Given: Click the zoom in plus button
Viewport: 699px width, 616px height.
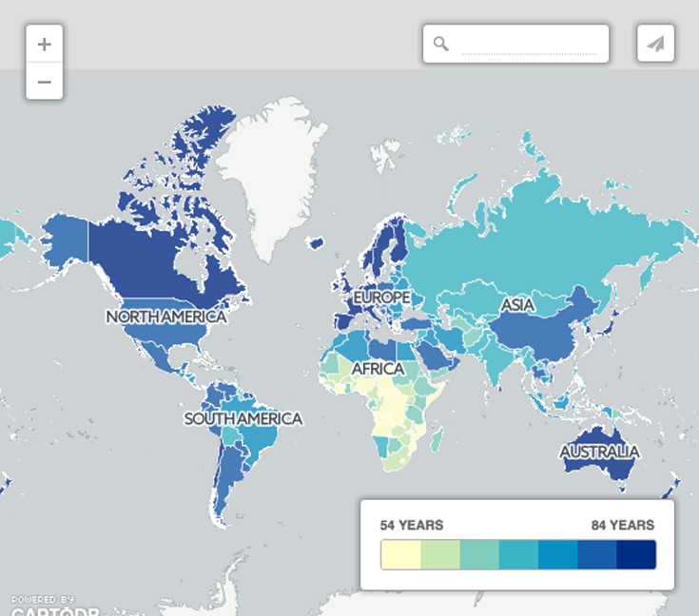Looking at the screenshot, I should [44, 44].
